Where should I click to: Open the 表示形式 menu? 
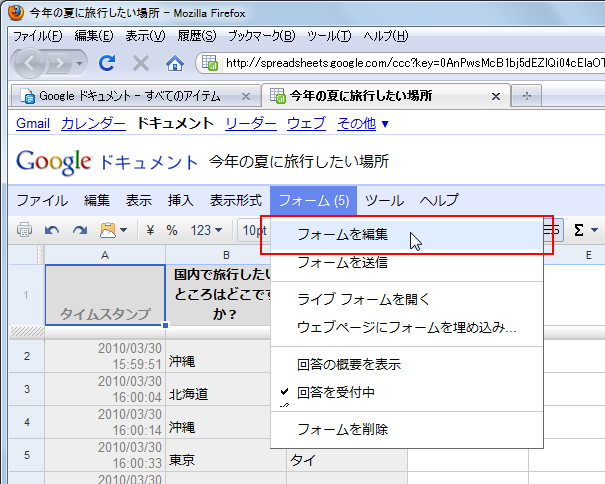click(236, 200)
